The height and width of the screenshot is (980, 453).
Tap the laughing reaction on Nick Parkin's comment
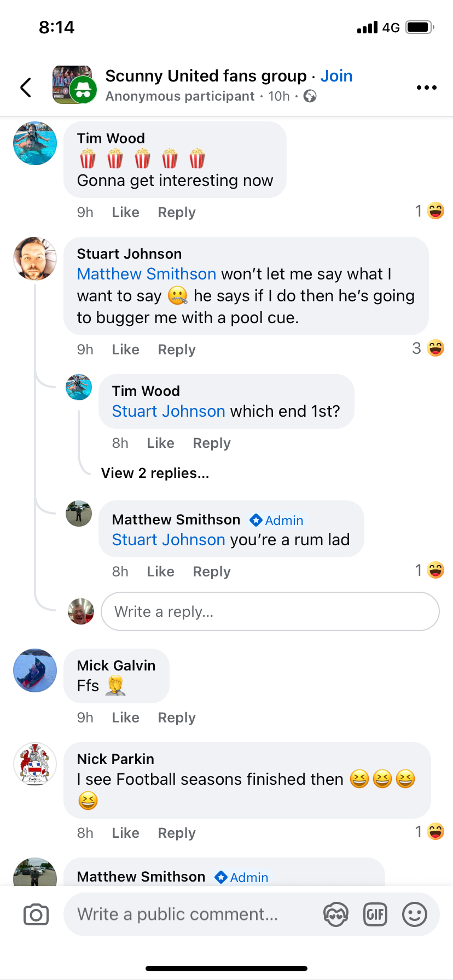[x=435, y=832]
